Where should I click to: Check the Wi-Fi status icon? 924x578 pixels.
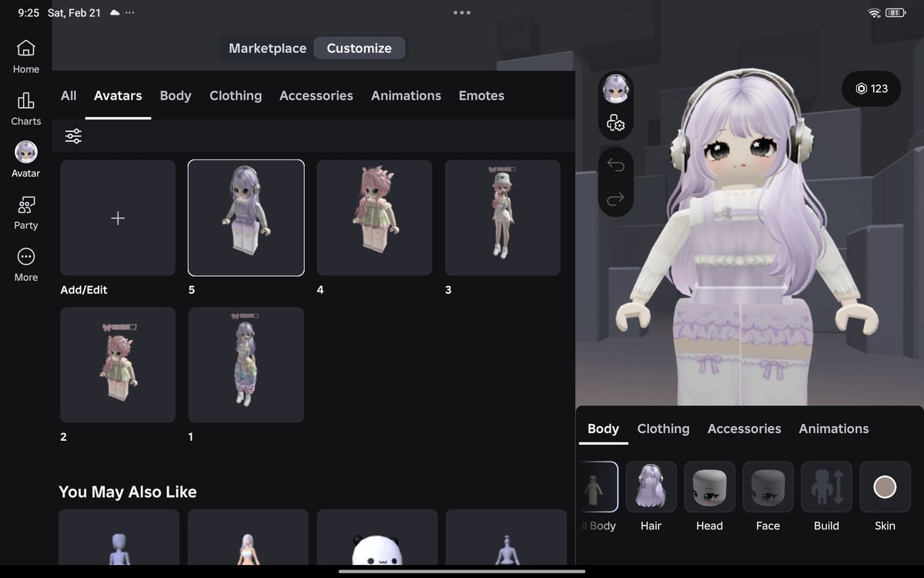click(x=874, y=13)
